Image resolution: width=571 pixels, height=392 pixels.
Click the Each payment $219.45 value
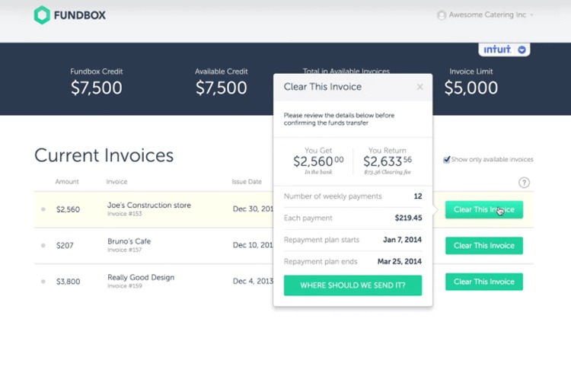pyautogui.click(x=408, y=218)
